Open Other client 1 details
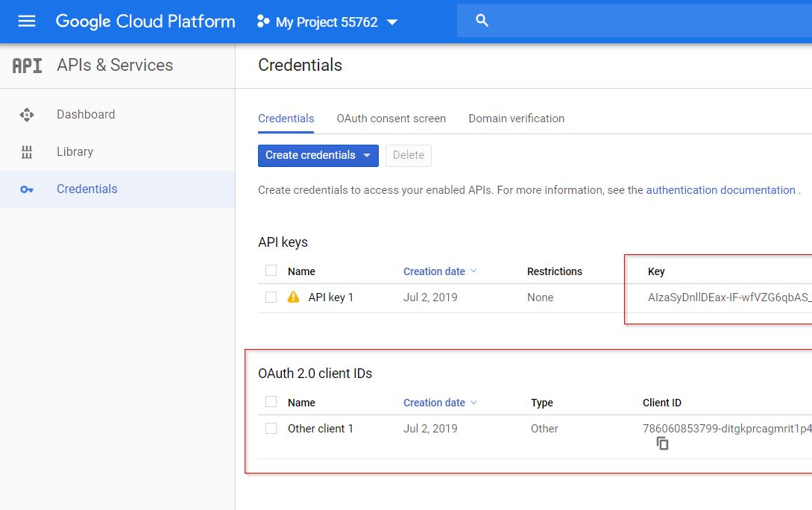The width and height of the screenshot is (812, 510). pyautogui.click(x=320, y=429)
